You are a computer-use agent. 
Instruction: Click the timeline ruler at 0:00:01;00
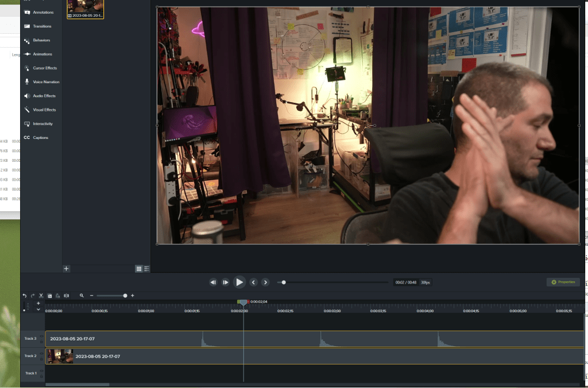pos(146,311)
